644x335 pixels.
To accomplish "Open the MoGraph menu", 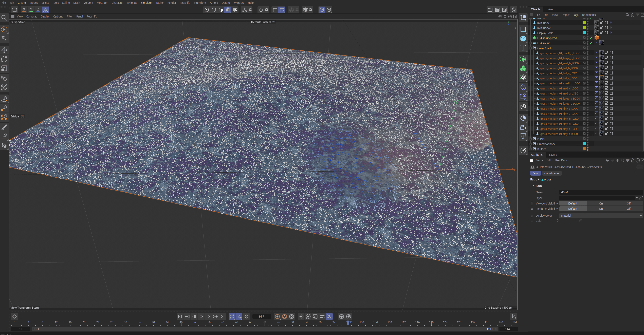I will (102, 3).
